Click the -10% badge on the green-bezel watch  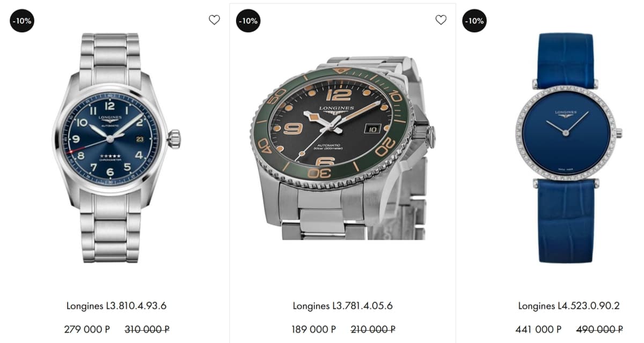[x=248, y=21]
